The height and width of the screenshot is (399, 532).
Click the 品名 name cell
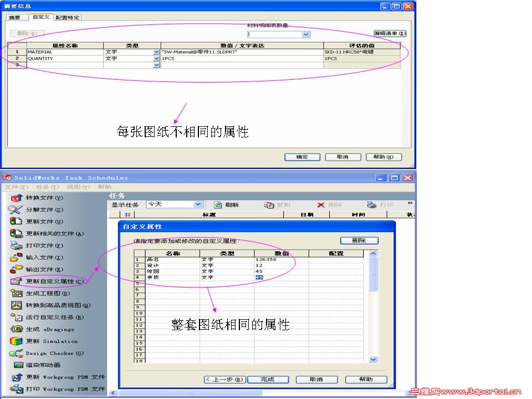(x=173, y=259)
